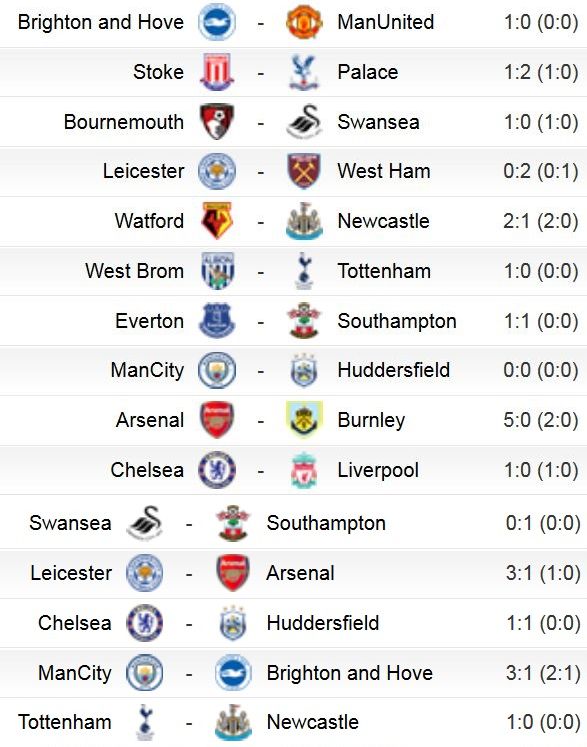Open the ManCity vs Brighton 3:1 score

point(543,673)
